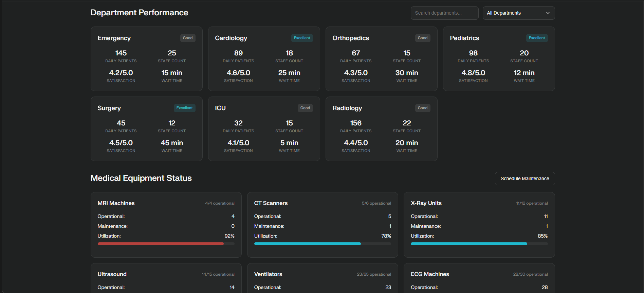This screenshot has width=644, height=293.
Task: Select the X-Ray Units equipment title
Action: (x=426, y=203)
